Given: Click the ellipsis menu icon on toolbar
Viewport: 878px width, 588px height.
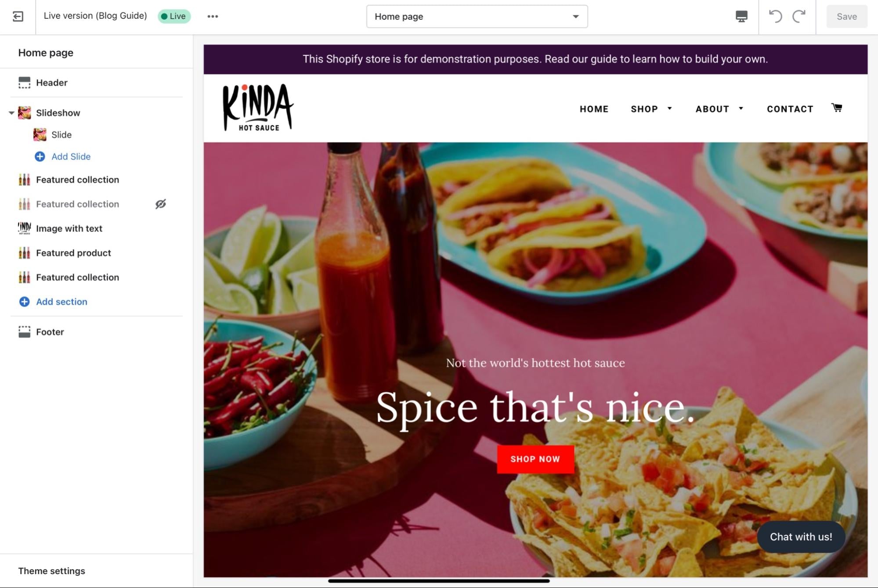Looking at the screenshot, I should point(213,16).
